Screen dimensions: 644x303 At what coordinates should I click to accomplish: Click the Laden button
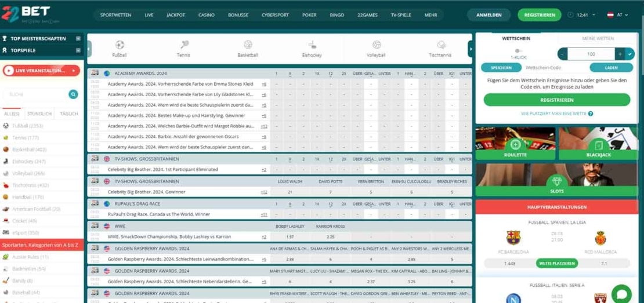tap(611, 68)
